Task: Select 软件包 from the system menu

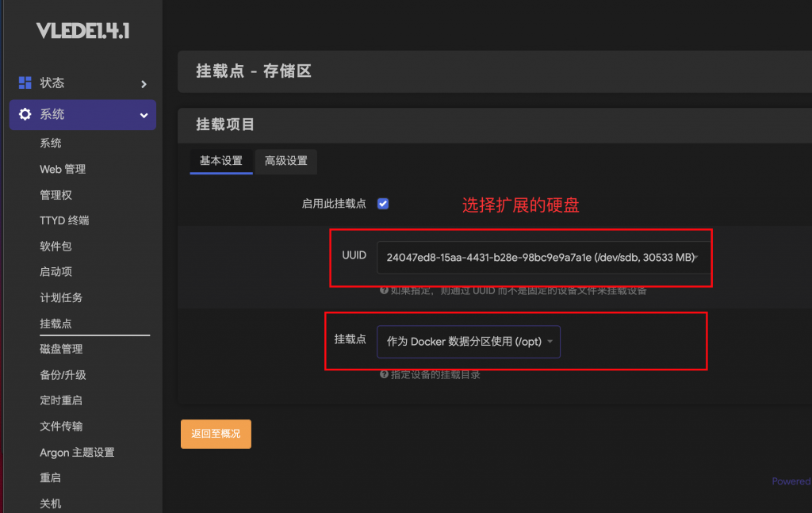Action: tap(56, 246)
